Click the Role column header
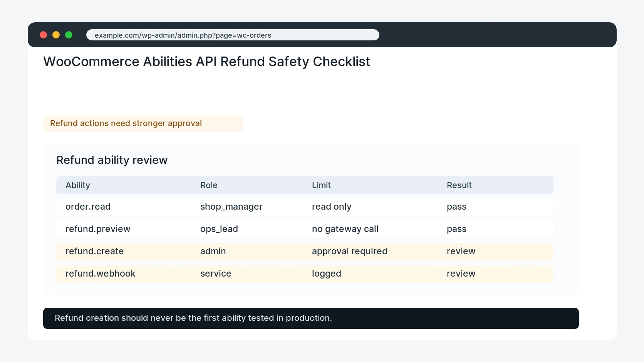 click(209, 185)
